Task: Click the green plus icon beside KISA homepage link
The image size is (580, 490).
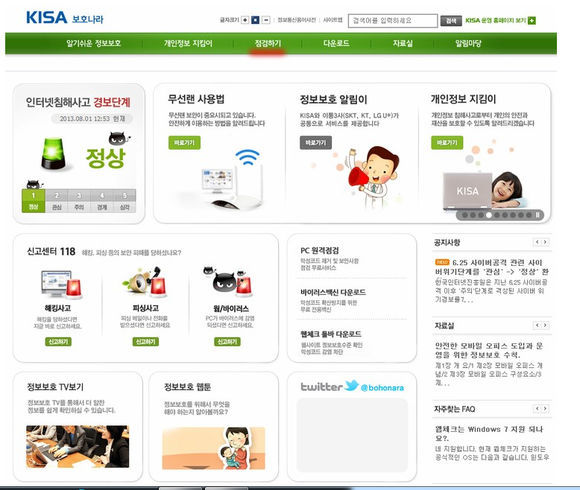Action: click(x=532, y=20)
